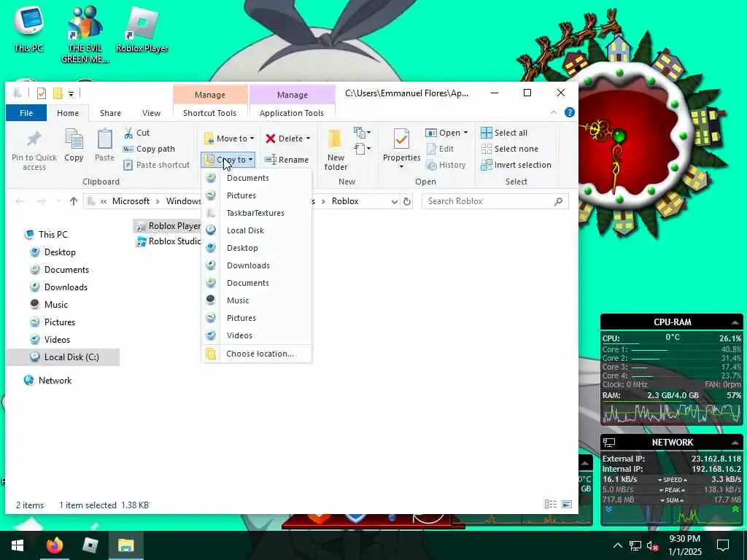Image resolution: width=747 pixels, height=560 pixels.
Task: Choose Videos in Copy to menu
Action: pyautogui.click(x=256, y=335)
